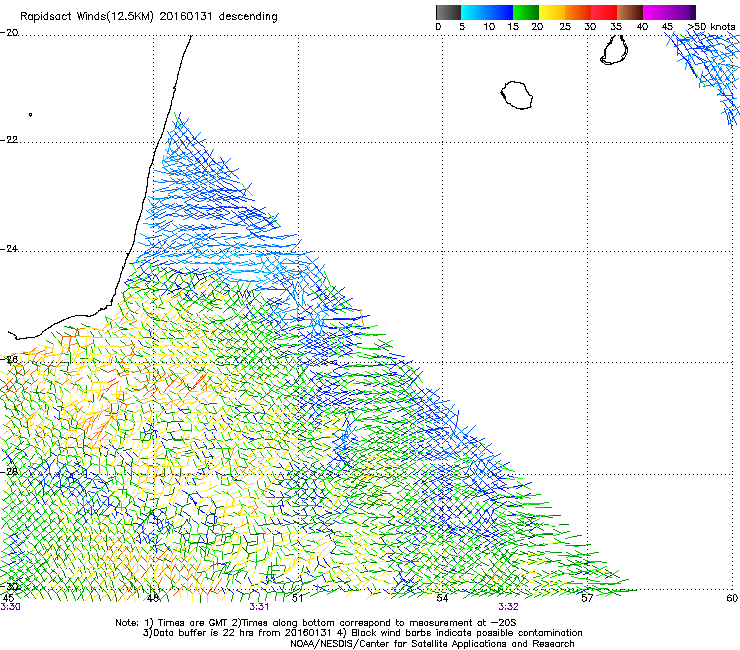
Task: Click the '-24' latitude label
Action: 9,249
